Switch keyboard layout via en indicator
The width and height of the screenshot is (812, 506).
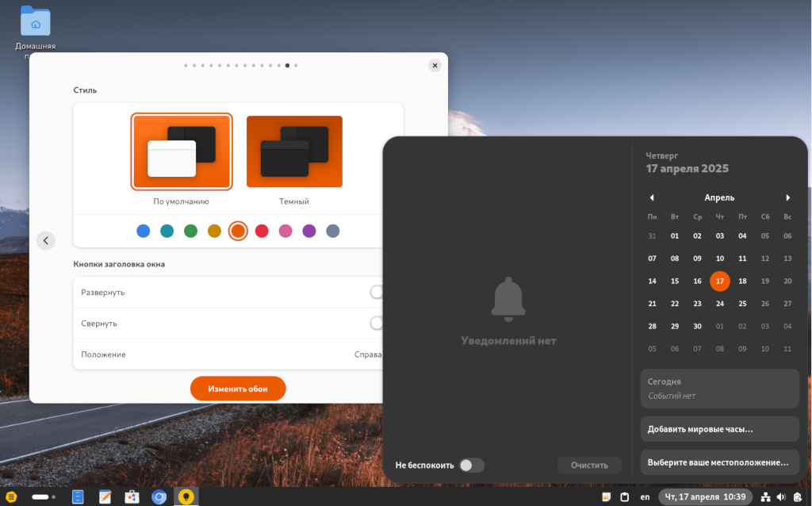click(645, 497)
